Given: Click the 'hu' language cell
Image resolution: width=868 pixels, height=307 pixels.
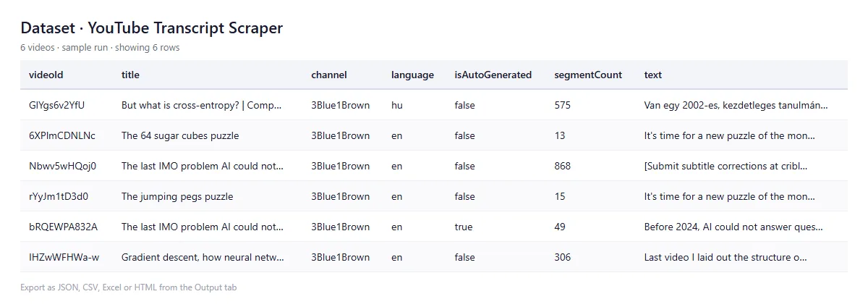Looking at the screenshot, I should point(397,105).
